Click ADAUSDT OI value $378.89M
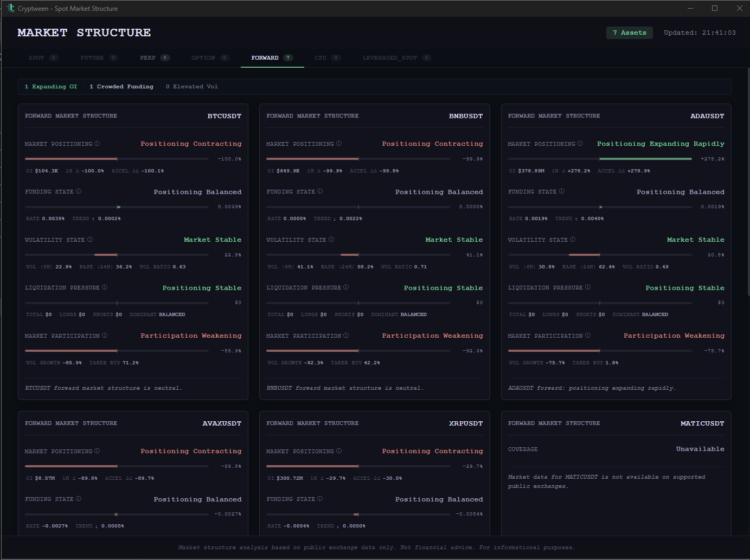750x560 pixels. click(x=531, y=171)
